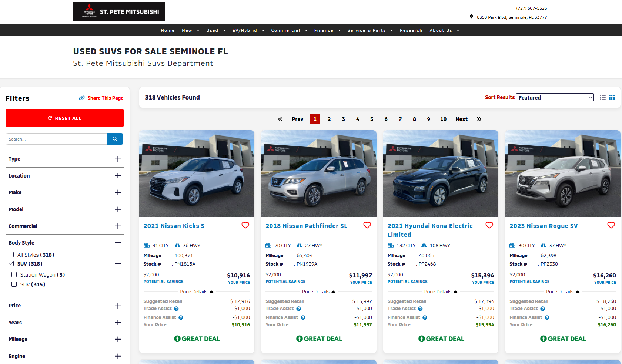Expand the Make filter section
Screen dimensions: 622x364
tap(65, 192)
